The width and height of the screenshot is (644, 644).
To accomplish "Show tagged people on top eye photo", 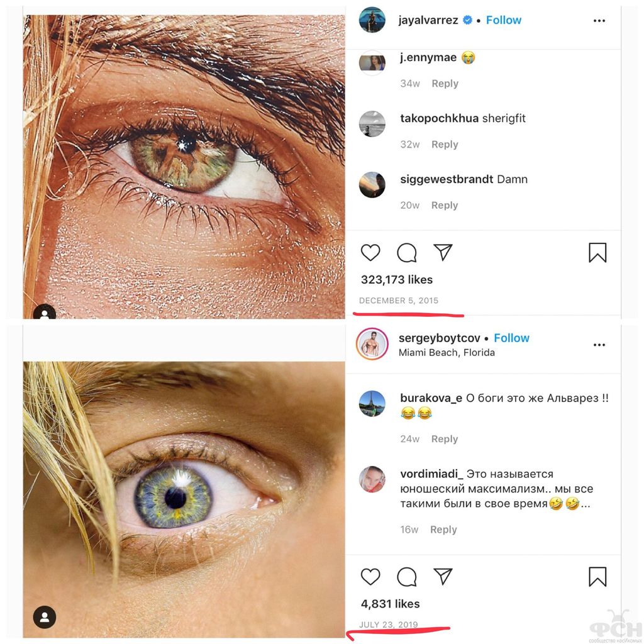I will [45, 313].
